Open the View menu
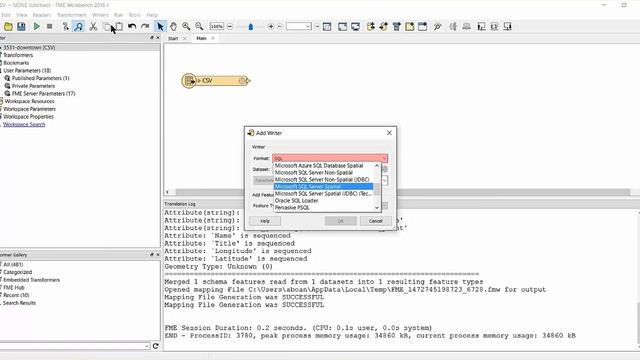 [x=22, y=15]
